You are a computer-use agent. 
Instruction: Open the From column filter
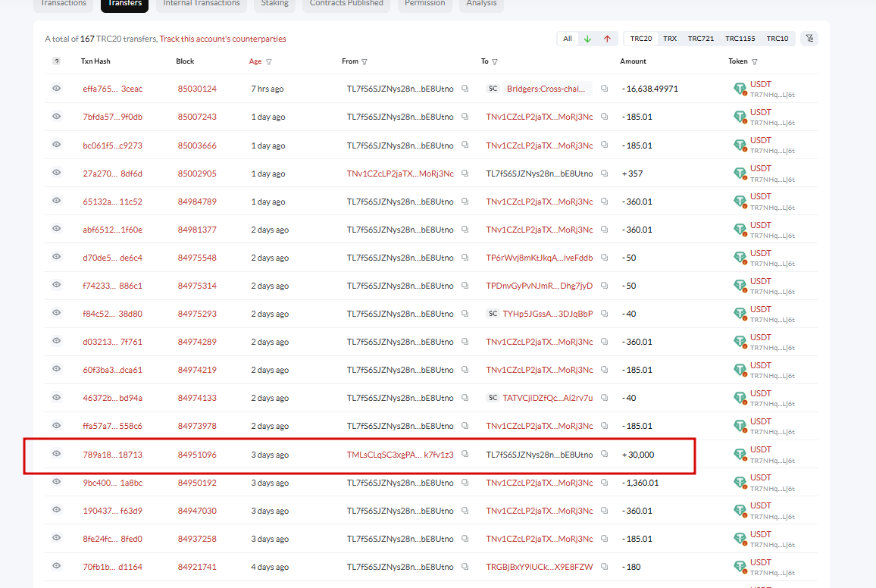(364, 62)
